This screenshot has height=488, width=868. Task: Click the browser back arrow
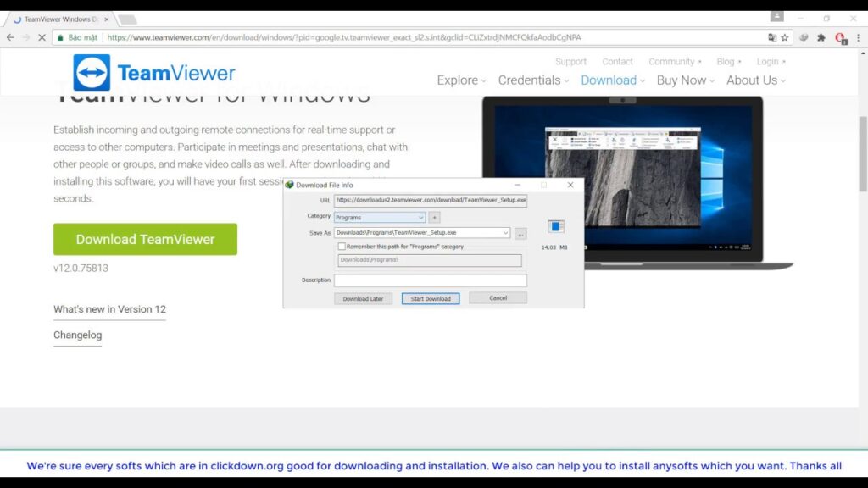tap(10, 37)
